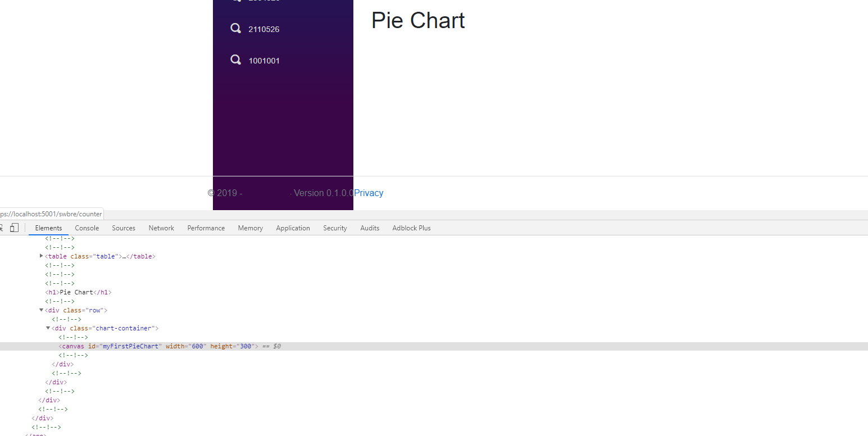Open the 2110526 sidebar link

click(x=264, y=29)
